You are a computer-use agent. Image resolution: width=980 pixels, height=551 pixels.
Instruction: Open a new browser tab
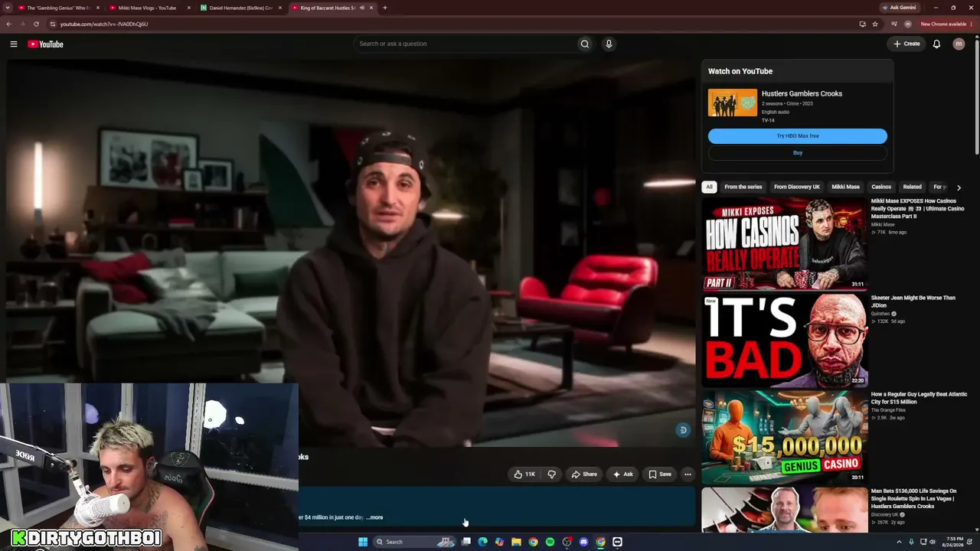384,8
